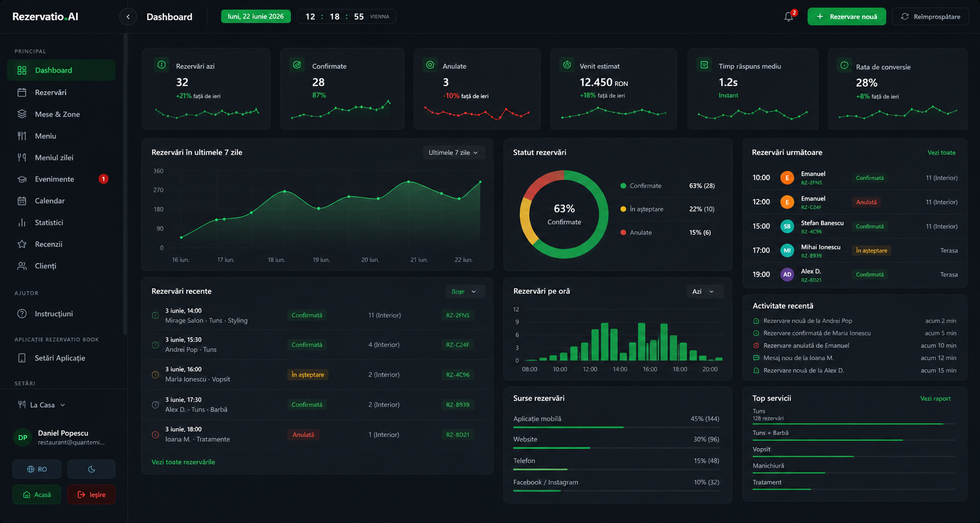980x523 pixels.
Task: Click the Mesaj nou de la Ioana M. icon
Action: (x=756, y=358)
